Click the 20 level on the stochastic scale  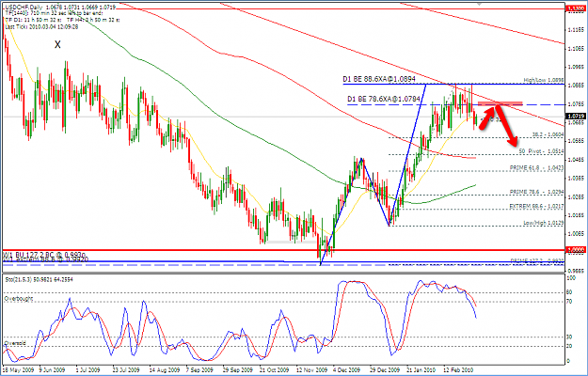pyautogui.click(x=571, y=346)
